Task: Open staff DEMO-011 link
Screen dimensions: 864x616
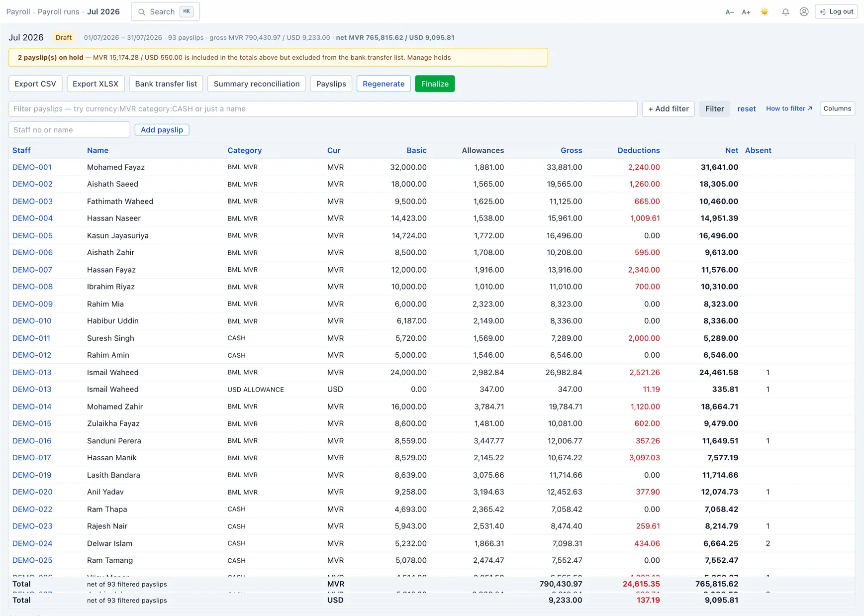Action: [x=31, y=338]
